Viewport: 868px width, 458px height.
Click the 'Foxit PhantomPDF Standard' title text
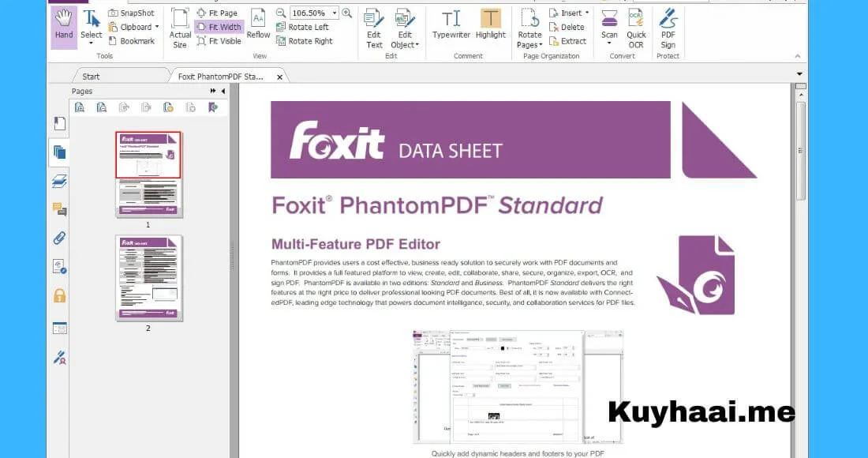(x=437, y=205)
